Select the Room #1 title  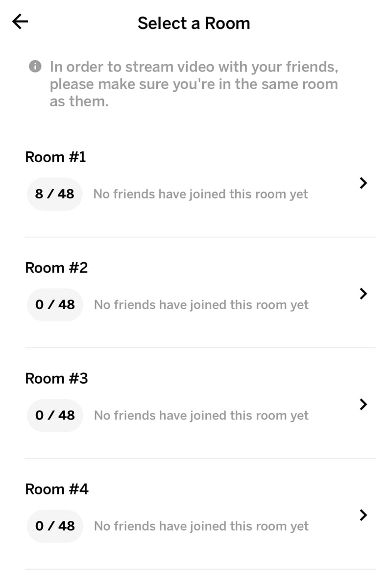[x=55, y=157]
